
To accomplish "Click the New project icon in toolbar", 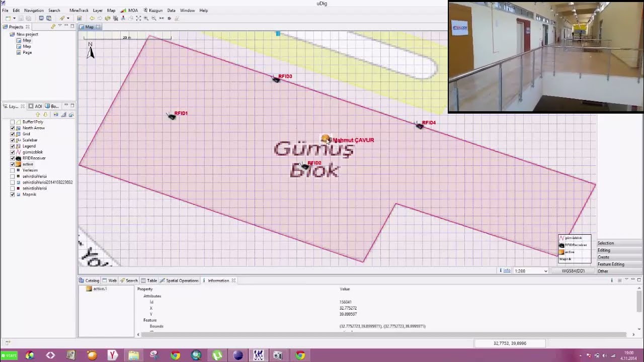I will (7, 18).
